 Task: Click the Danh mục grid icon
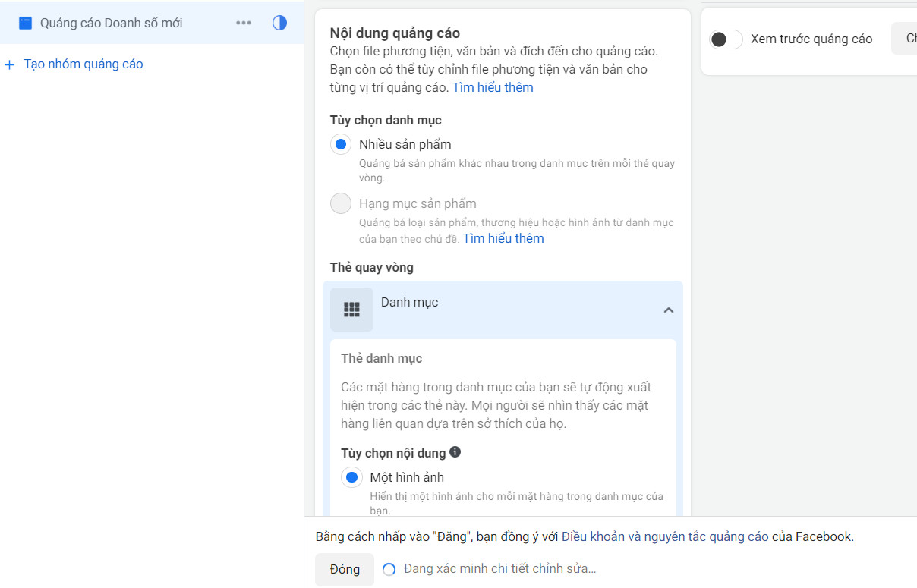351,310
